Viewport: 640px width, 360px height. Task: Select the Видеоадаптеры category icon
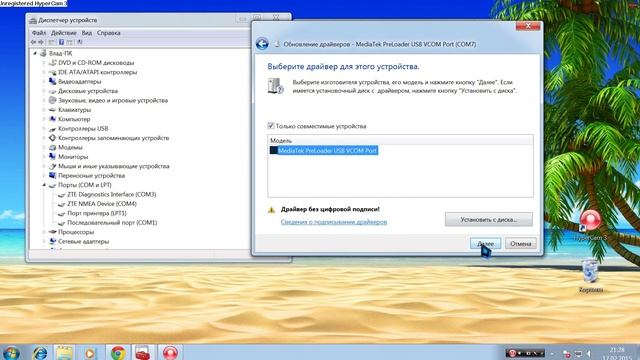click(x=52, y=81)
